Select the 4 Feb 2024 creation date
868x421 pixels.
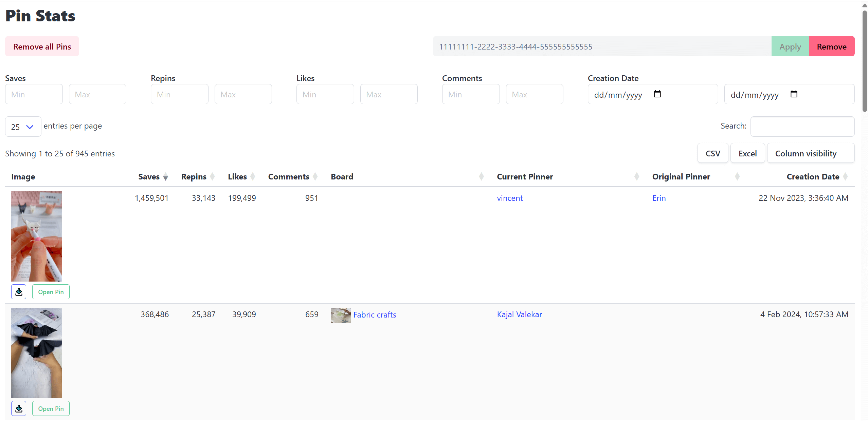click(804, 314)
